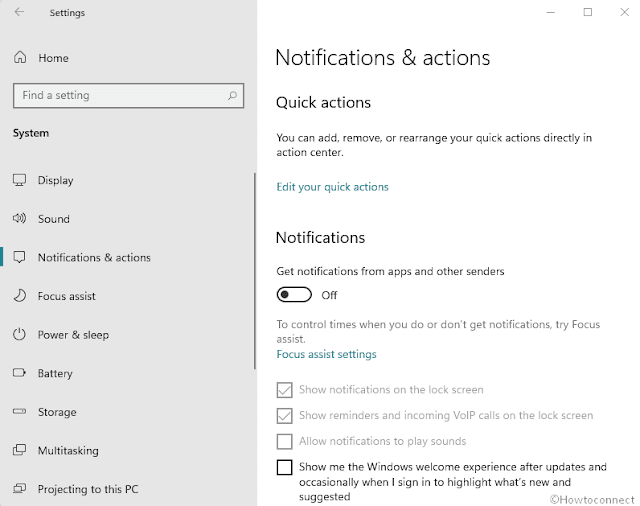Select Notifications & actions sidebar entry

(94, 257)
